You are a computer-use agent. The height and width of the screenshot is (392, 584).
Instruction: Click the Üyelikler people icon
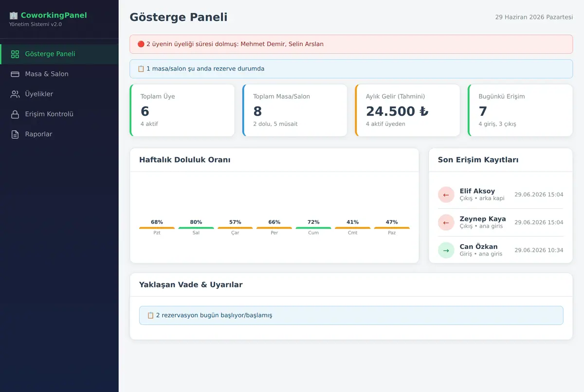(x=15, y=94)
